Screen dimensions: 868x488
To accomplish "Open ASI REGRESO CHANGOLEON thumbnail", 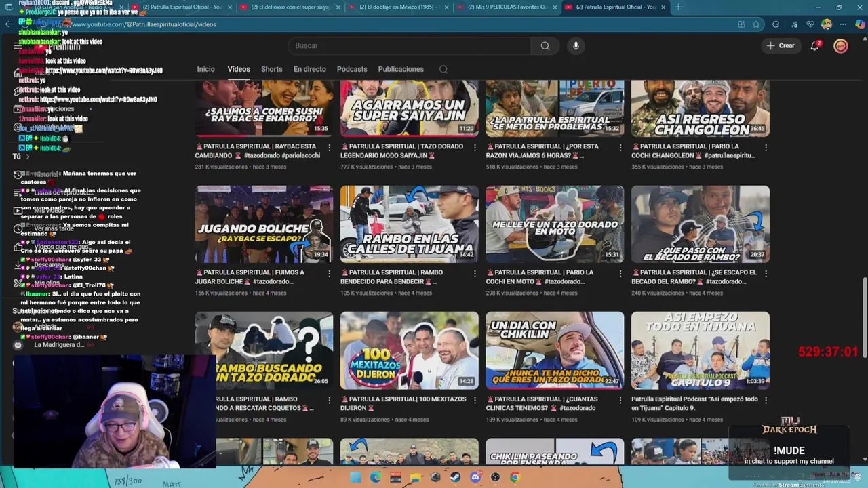I will coord(700,108).
